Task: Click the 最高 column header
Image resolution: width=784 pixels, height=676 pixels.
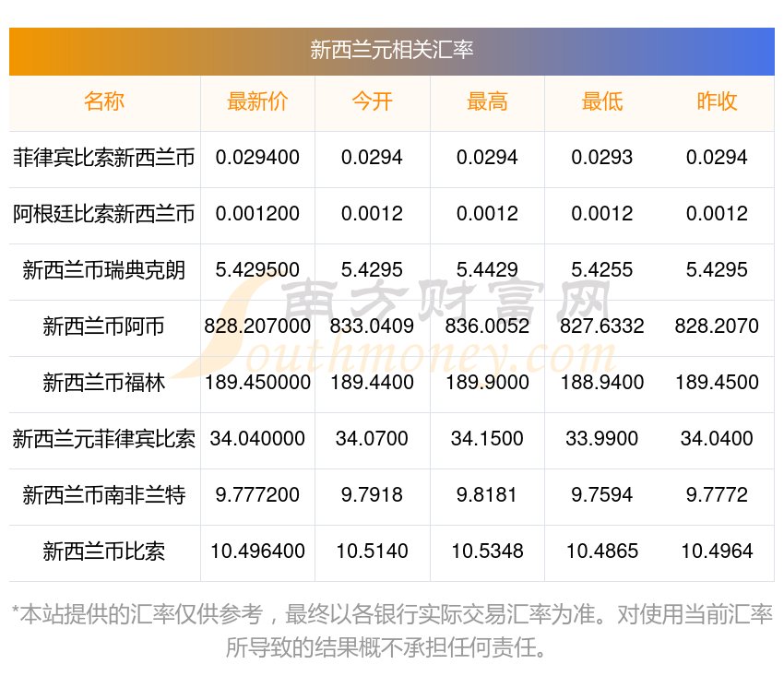Action: click(x=487, y=101)
